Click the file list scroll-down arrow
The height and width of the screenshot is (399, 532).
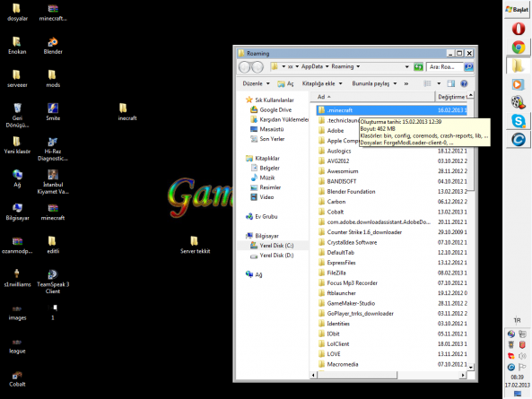[471, 367]
